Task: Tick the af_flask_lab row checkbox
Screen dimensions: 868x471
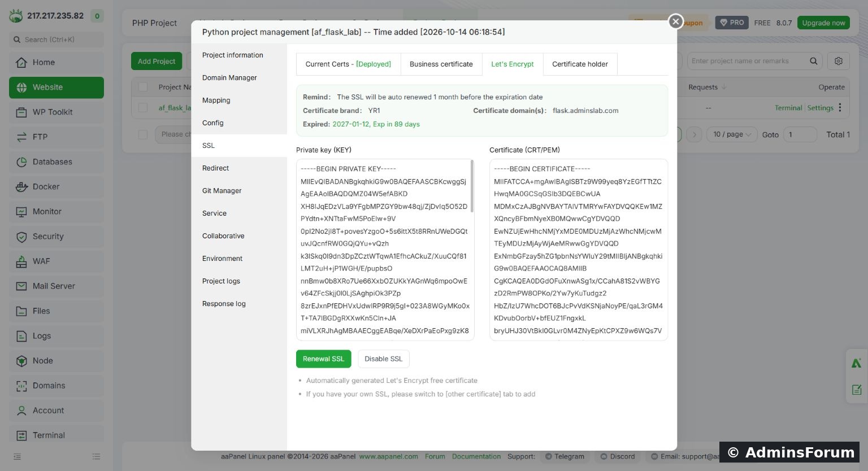Action: pos(143,107)
